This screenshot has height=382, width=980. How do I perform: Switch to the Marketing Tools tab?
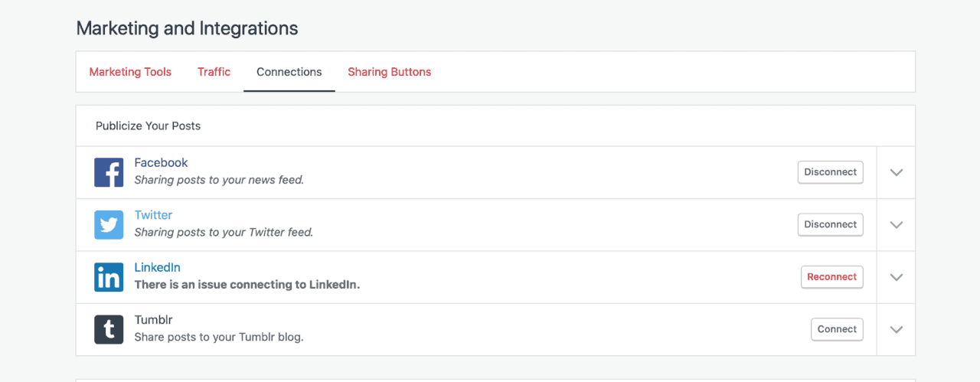coord(130,72)
